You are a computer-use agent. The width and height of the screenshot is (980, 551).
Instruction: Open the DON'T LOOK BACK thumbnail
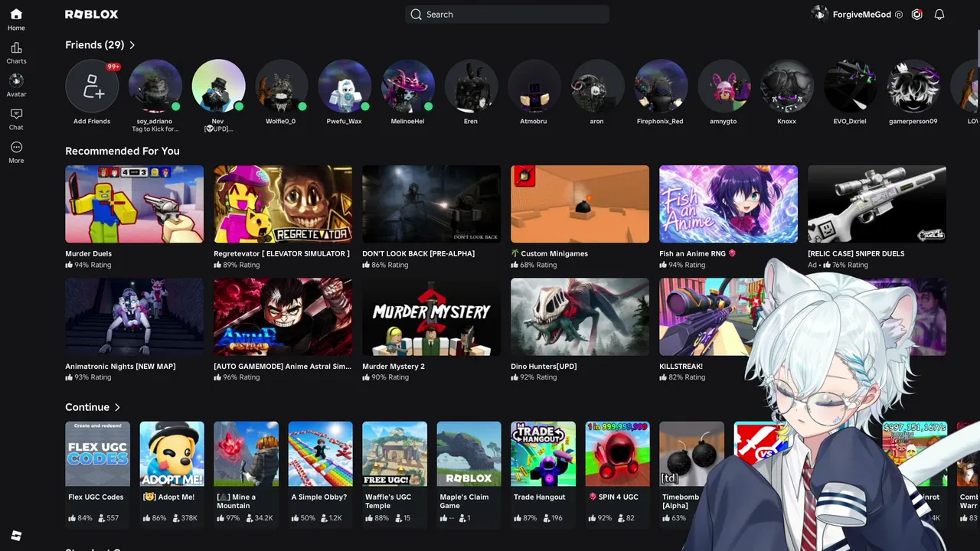[x=432, y=204]
